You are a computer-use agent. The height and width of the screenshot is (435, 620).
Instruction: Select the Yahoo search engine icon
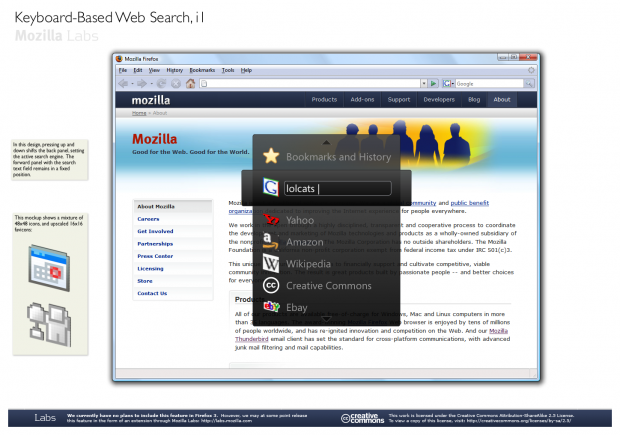coord(270,220)
